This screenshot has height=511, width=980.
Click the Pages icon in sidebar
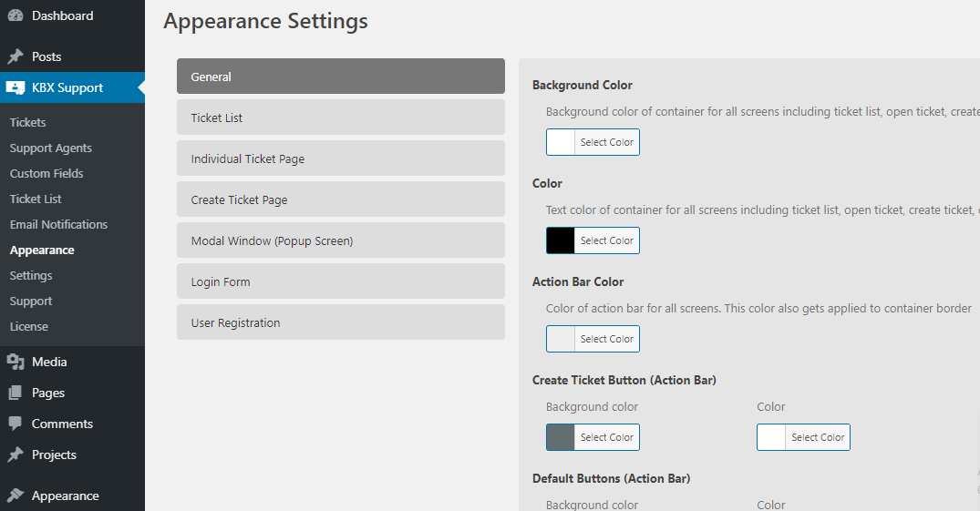15,393
